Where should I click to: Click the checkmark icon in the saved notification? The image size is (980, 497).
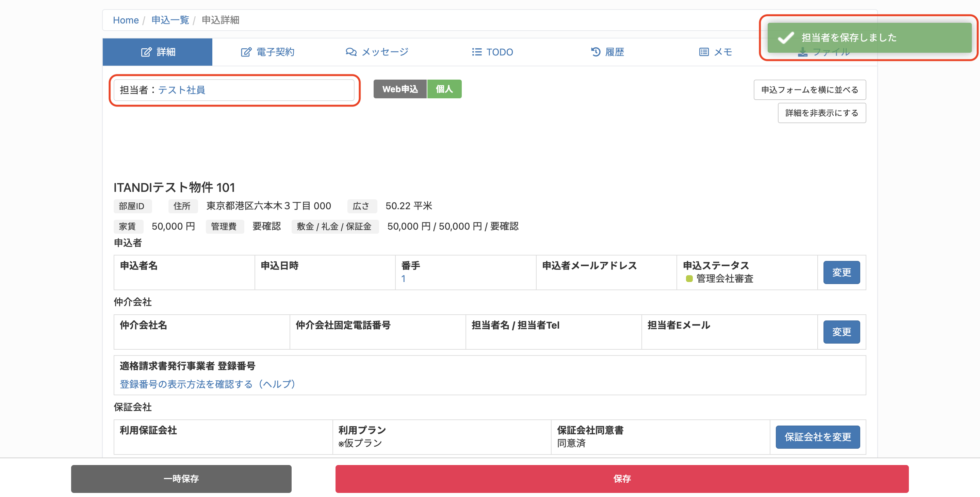[786, 38]
